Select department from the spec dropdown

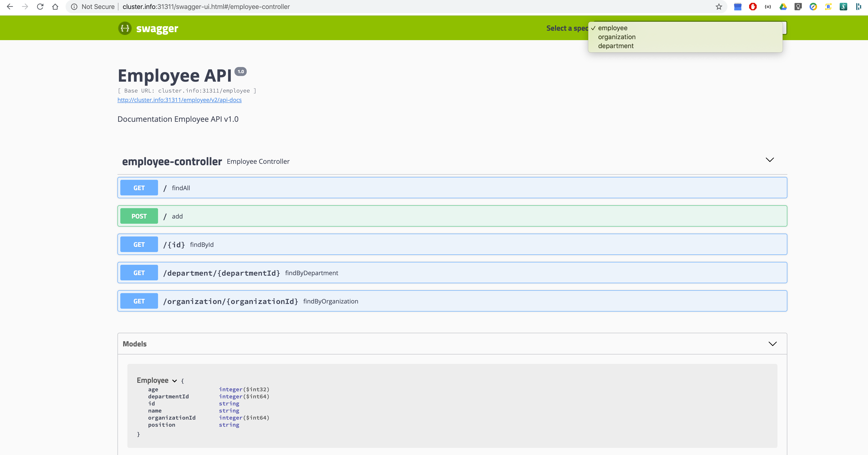[616, 46]
